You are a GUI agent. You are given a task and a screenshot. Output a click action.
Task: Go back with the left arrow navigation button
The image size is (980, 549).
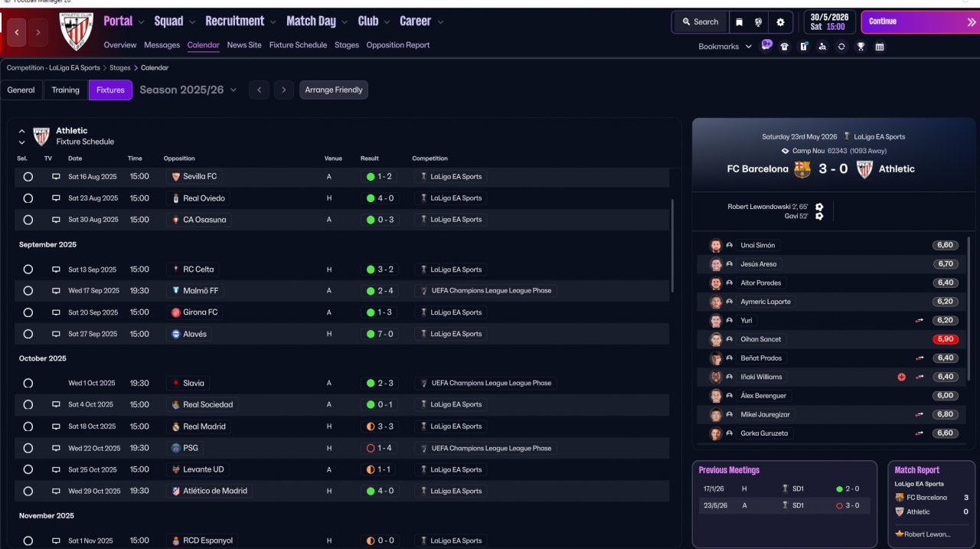[17, 32]
